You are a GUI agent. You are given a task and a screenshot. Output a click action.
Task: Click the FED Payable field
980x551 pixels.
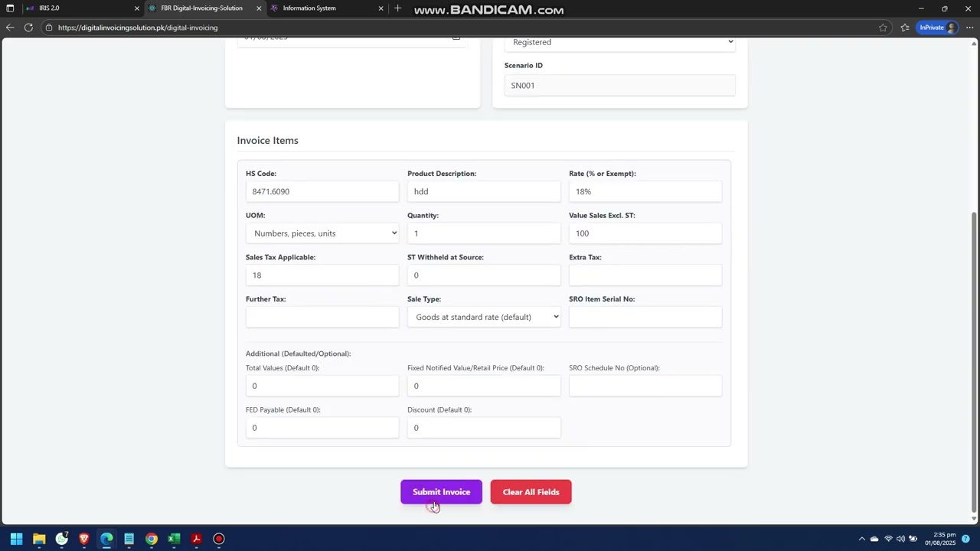tap(322, 428)
